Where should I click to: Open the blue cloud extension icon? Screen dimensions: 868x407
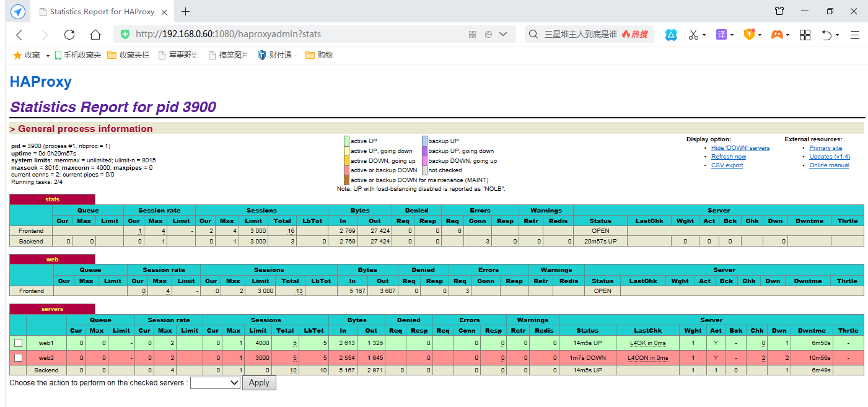point(671,35)
